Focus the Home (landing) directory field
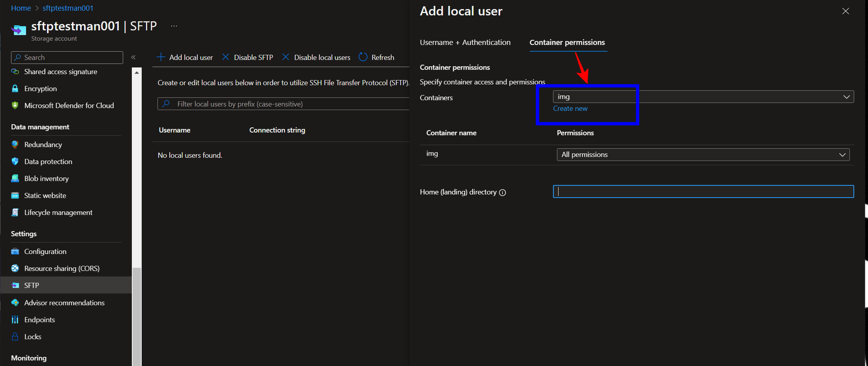Screen dimensions: 868x366 703,192
